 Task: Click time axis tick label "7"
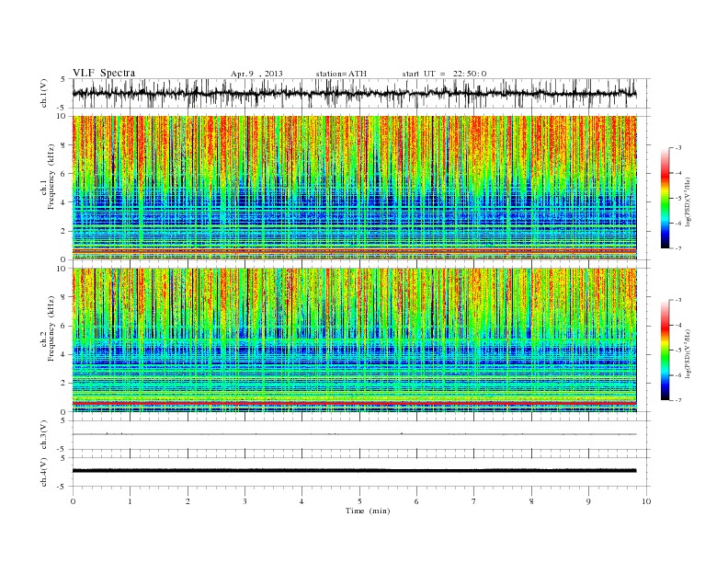coord(474,501)
